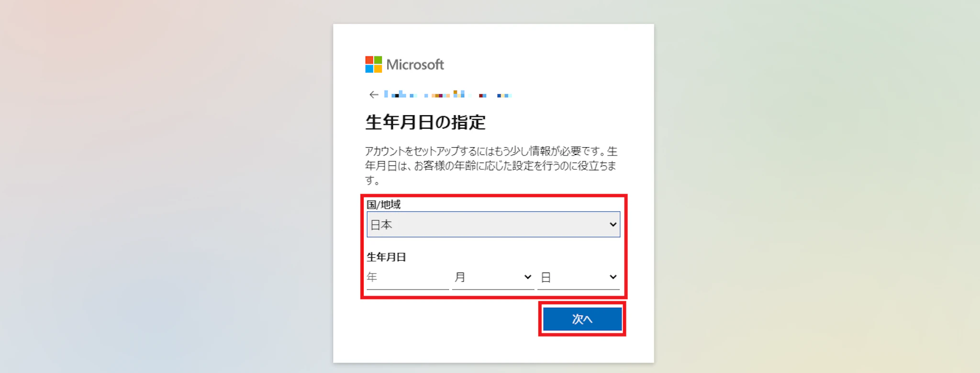Click the Microsoft wordmark text
The image size is (980, 373).
point(415,65)
